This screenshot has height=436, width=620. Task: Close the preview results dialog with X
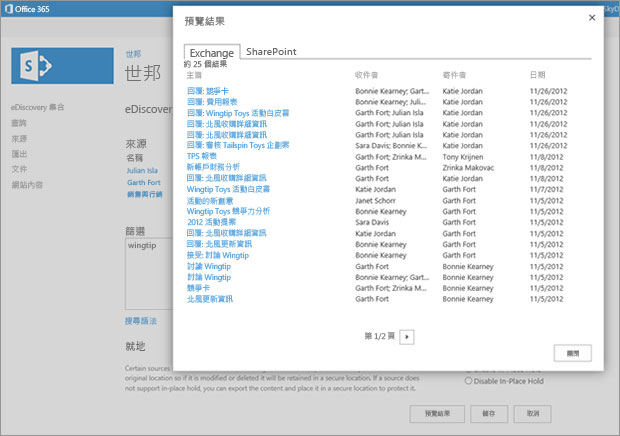coord(592,17)
